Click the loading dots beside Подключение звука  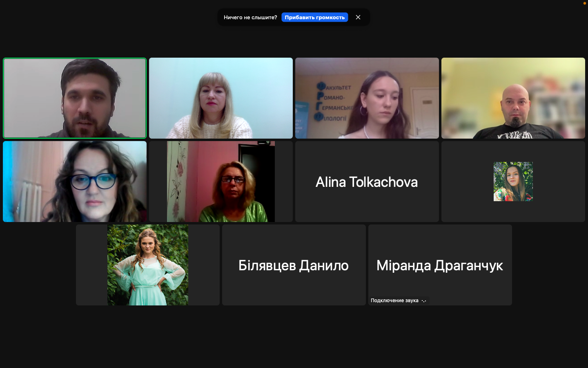click(x=424, y=301)
